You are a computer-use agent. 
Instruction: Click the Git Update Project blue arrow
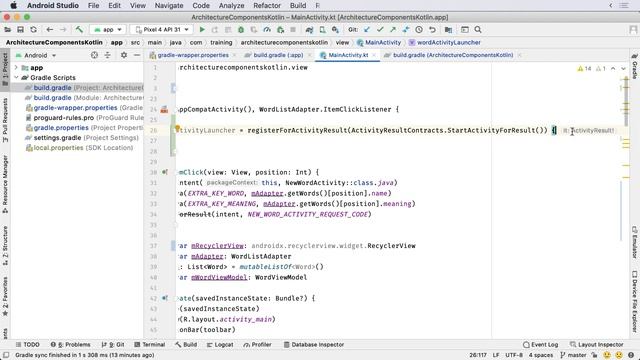click(367, 30)
